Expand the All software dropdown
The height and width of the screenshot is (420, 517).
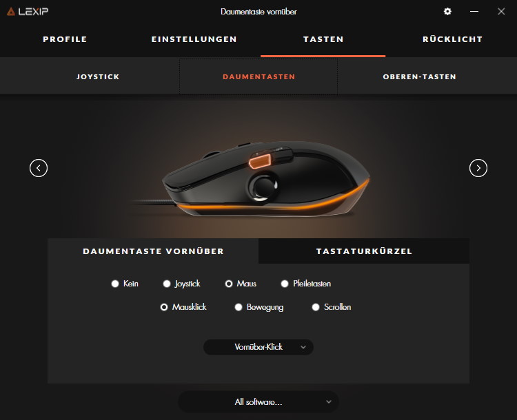[x=258, y=402]
